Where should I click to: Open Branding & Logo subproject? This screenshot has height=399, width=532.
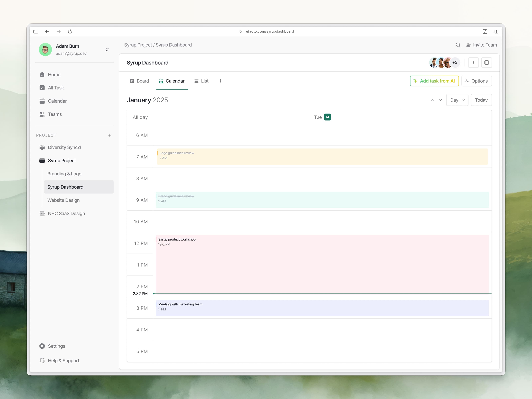[65, 174]
